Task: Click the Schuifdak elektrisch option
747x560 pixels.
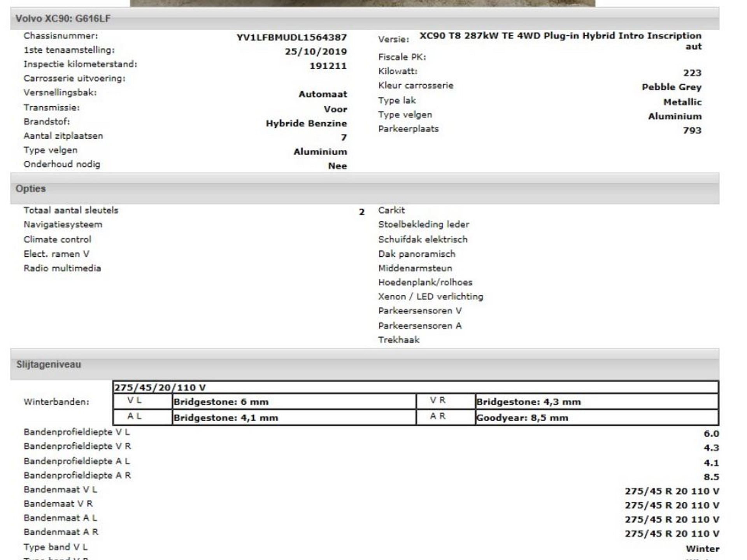Action: tap(423, 240)
